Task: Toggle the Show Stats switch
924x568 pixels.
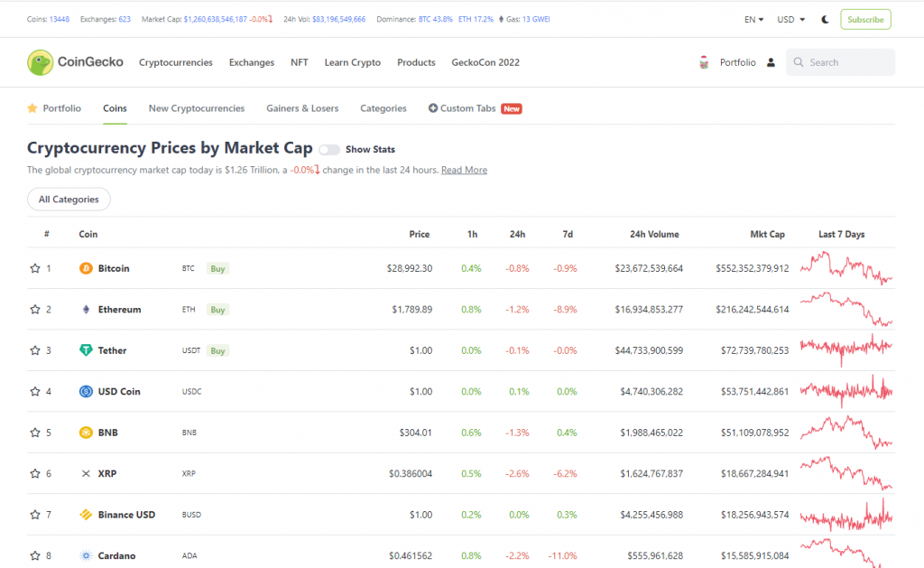Action: [x=329, y=150]
